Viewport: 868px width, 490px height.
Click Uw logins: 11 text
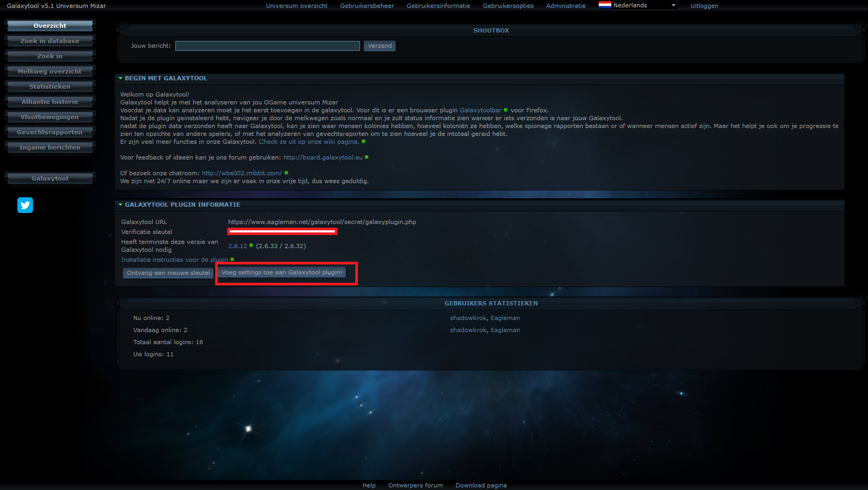(x=153, y=354)
